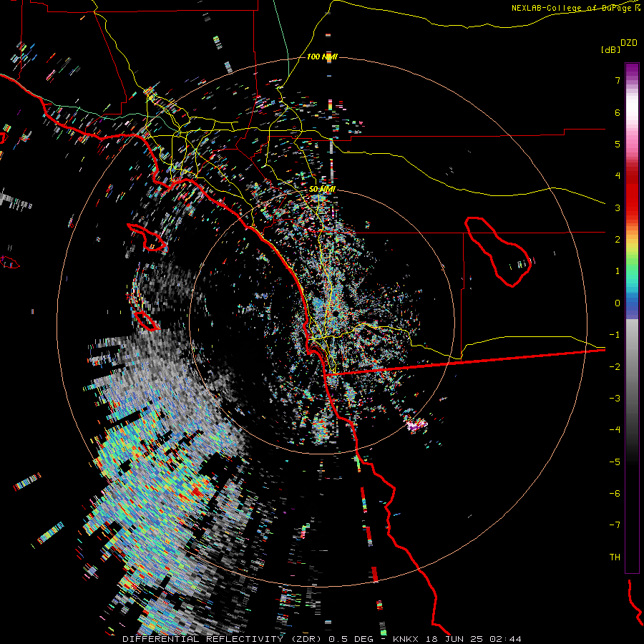
Task: Click the purple-white echo blob southeast of the radar
Action: 416,425
